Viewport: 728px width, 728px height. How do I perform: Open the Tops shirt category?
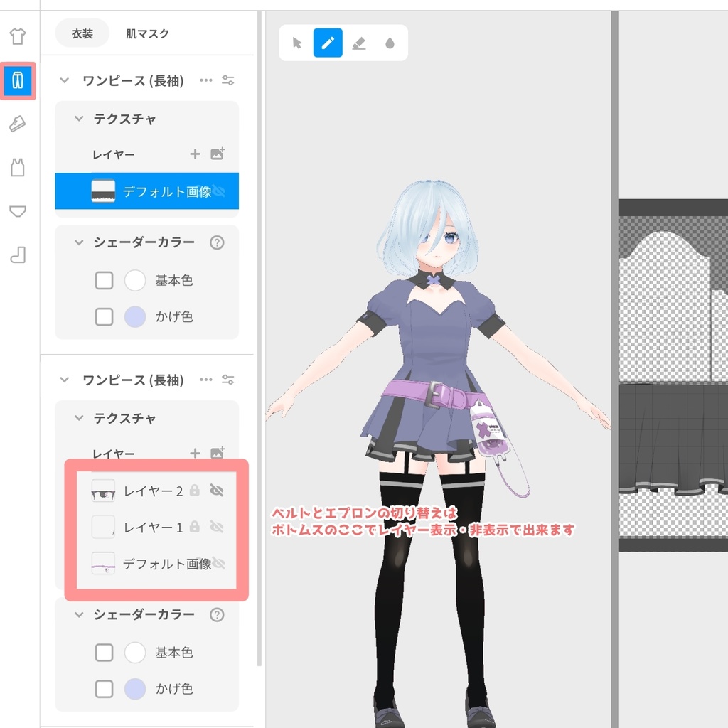[x=18, y=35]
